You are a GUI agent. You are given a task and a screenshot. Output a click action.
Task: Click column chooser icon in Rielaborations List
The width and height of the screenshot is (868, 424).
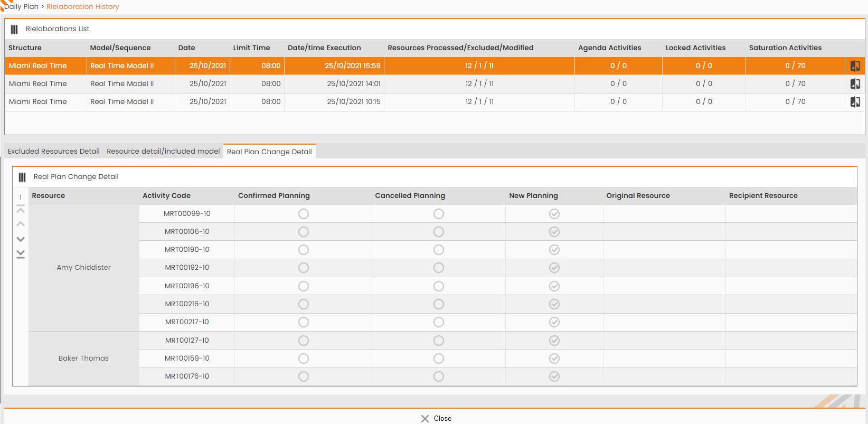pyautogui.click(x=14, y=29)
